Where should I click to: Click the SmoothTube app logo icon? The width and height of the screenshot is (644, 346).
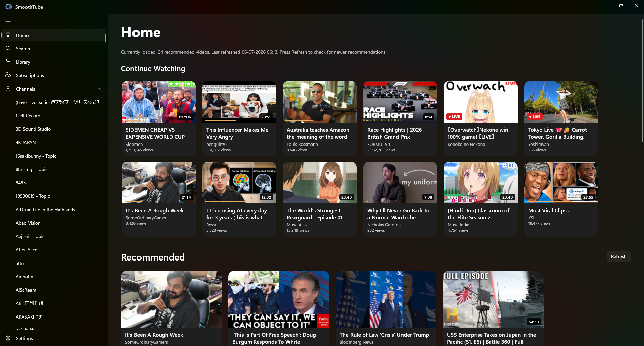click(8, 7)
